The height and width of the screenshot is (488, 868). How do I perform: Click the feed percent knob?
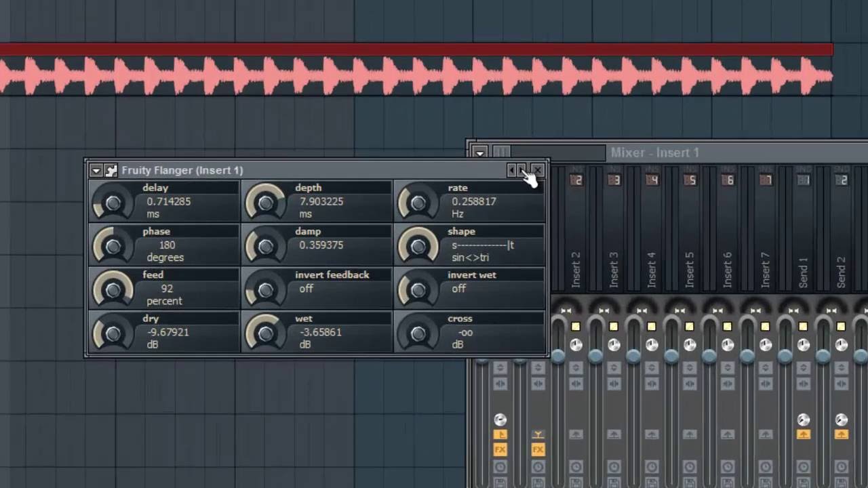click(113, 289)
